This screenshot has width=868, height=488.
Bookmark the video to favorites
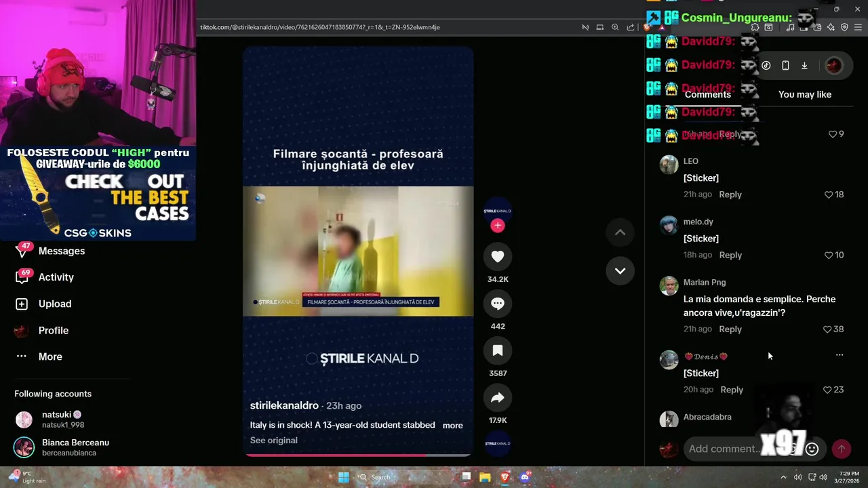point(498,350)
